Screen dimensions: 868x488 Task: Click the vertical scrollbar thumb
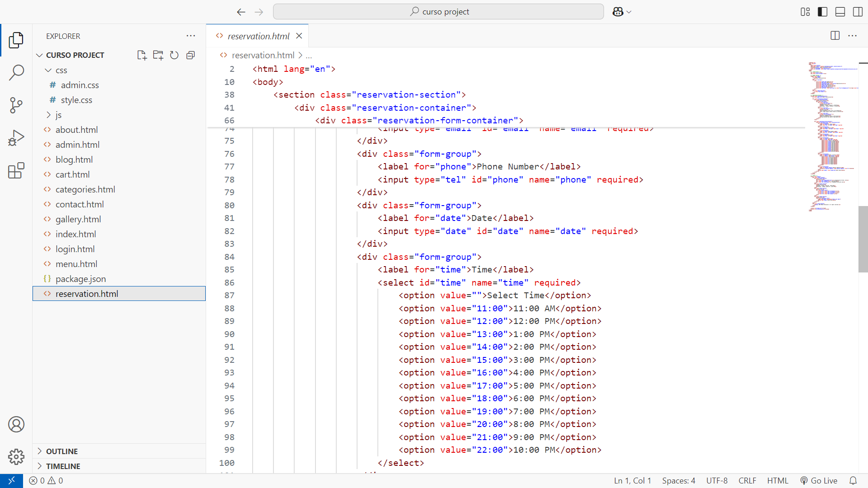(x=863, y=239)
